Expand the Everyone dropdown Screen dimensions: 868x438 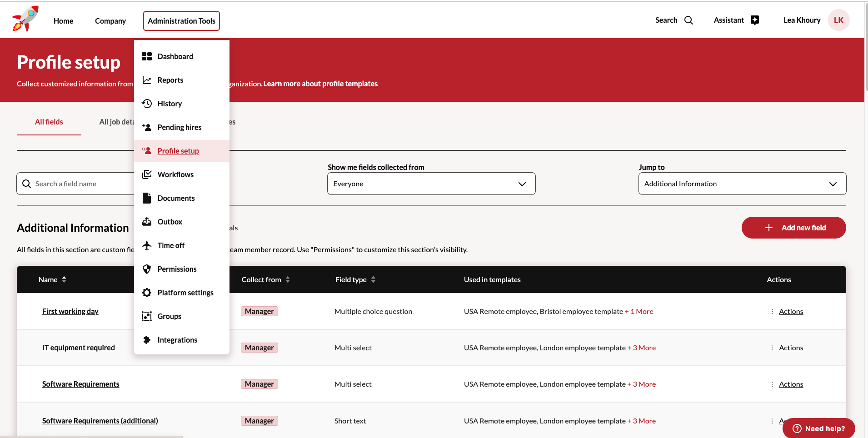(x=431, y=184)
